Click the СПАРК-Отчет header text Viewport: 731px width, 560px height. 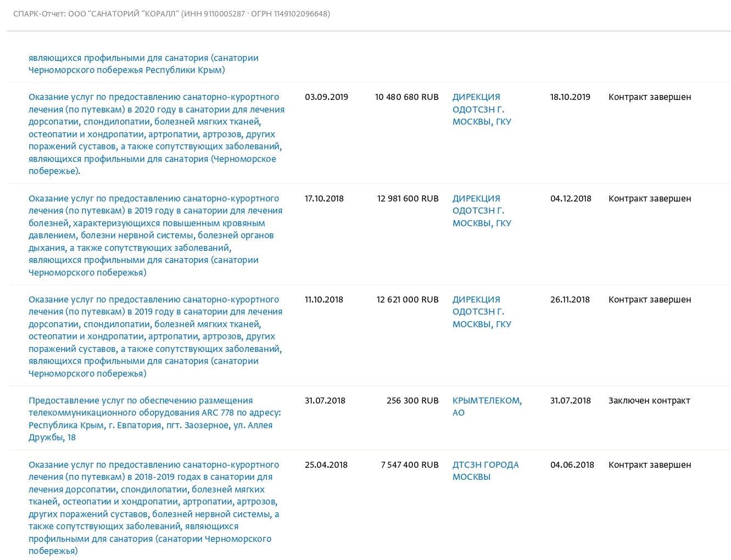[x=171, y=14]
